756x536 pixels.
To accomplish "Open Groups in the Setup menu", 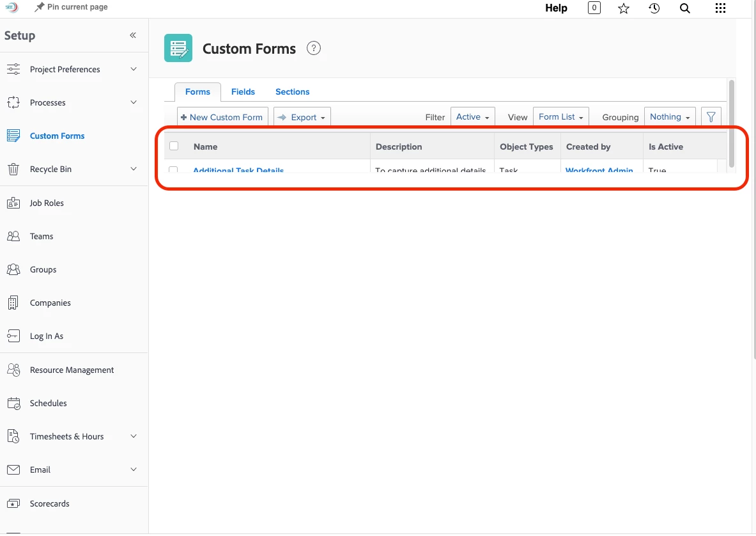I will click(x=43, y=270).
